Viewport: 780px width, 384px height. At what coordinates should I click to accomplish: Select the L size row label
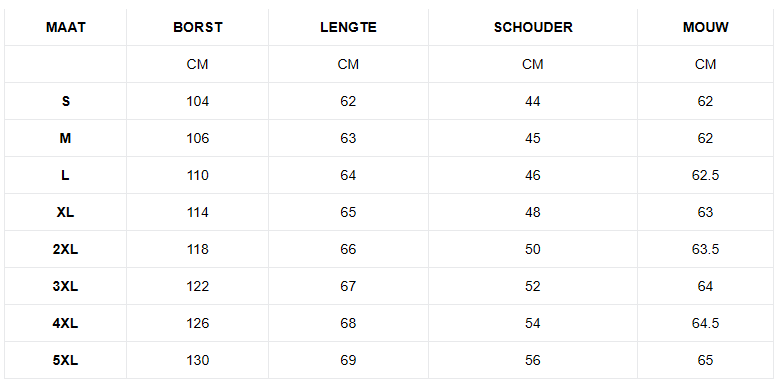click(x=66, y=175)
